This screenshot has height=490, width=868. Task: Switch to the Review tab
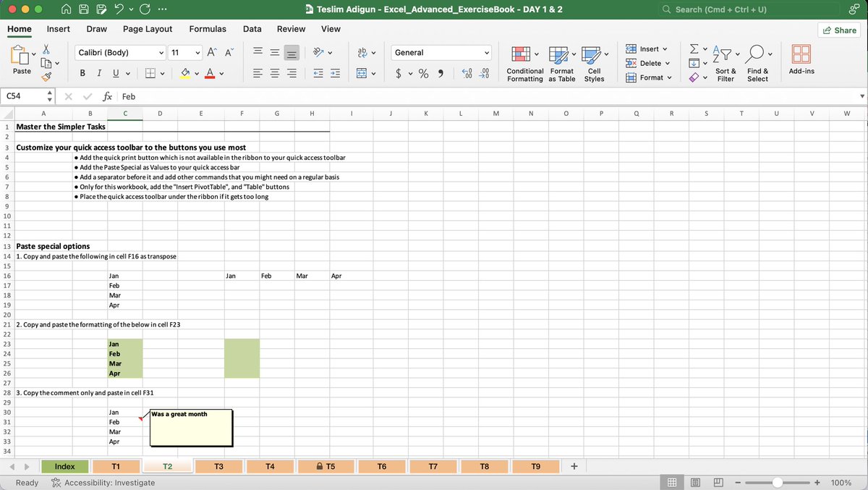[291, 29]
